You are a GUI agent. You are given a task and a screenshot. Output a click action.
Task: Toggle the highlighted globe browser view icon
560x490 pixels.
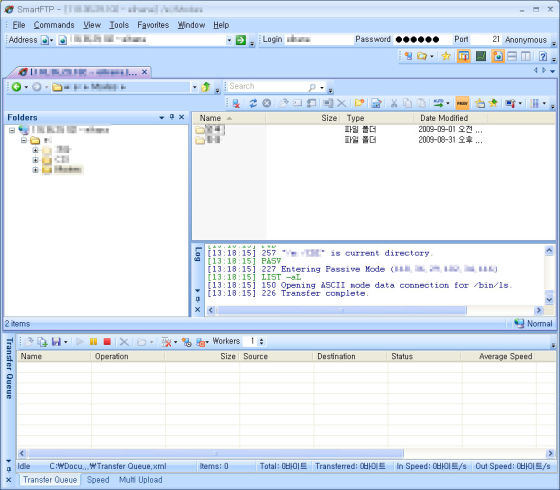[x=498, y=56]
